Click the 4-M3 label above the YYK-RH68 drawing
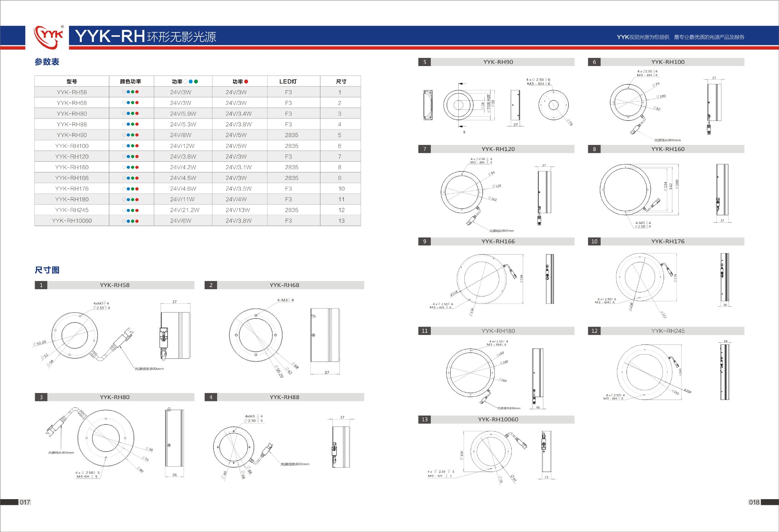779x532 pixels. (x=285, y=300)
